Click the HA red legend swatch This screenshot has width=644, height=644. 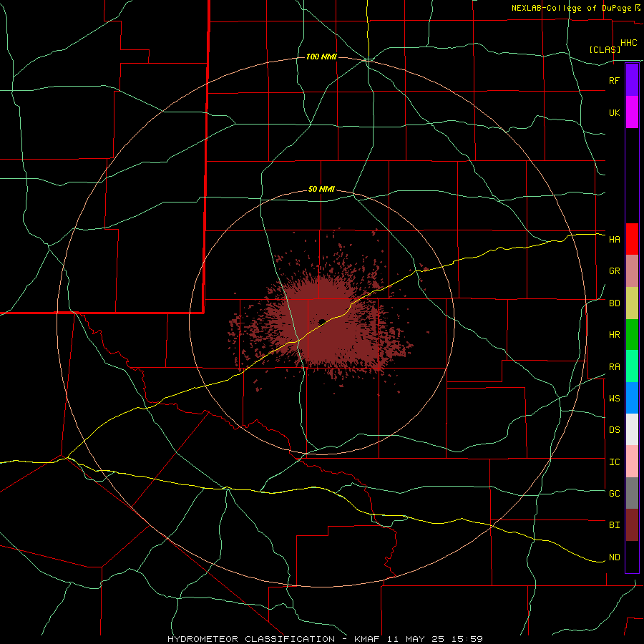click(x=632, y=239)
